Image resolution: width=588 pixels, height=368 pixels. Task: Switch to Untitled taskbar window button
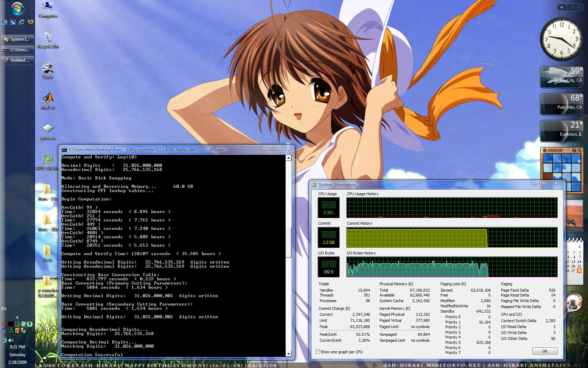point(17,60)
